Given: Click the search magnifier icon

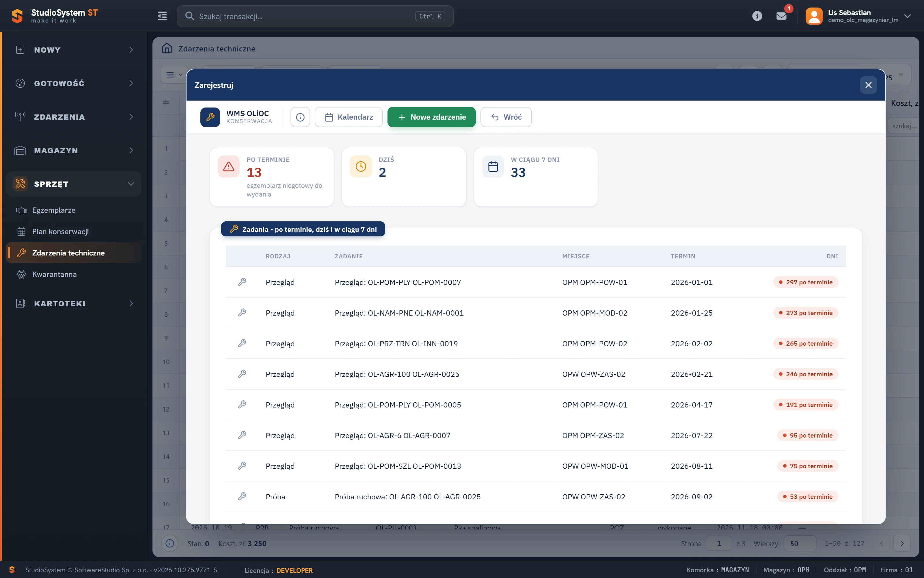Looking at the screenshot, I should [x=189, y=16].
